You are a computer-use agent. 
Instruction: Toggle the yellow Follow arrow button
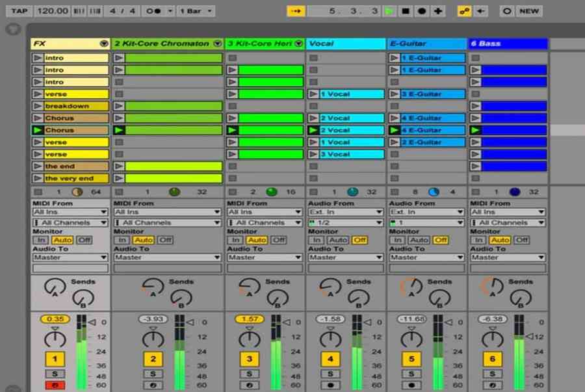pyautogui.click(x=296, y=11)
